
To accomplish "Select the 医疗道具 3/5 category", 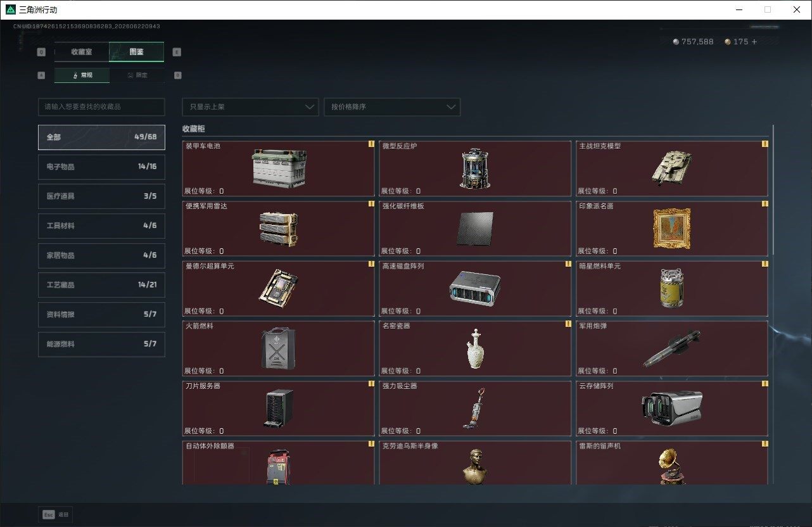I will coord(101,196).
